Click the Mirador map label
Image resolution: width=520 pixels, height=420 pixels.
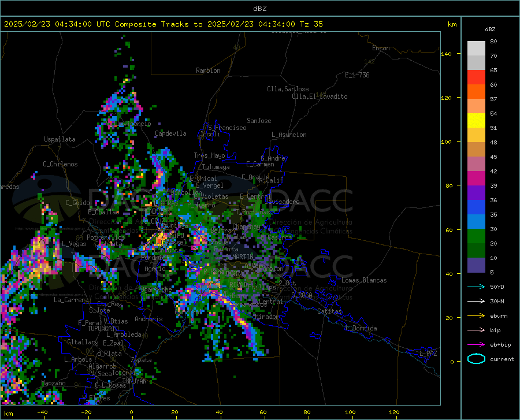(266, 317)
